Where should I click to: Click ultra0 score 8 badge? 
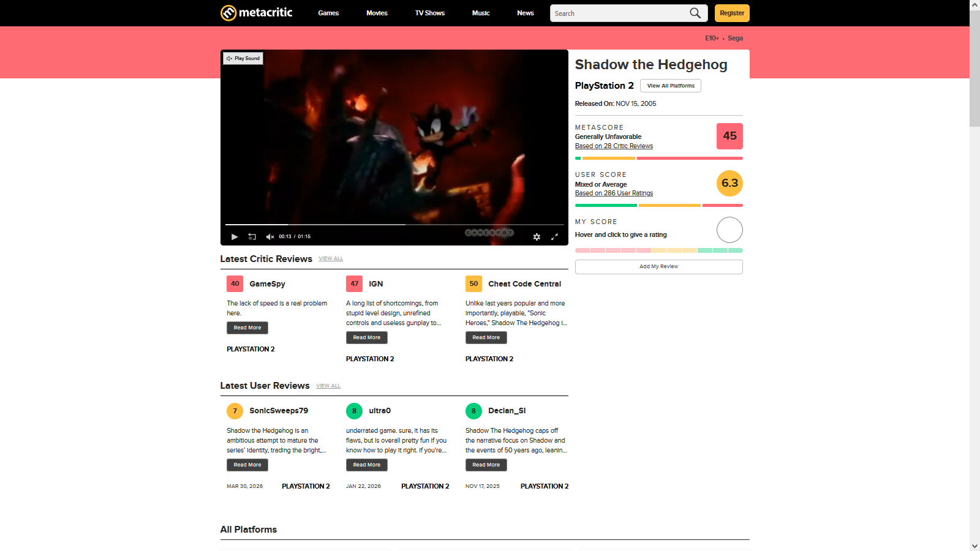(355, 411)
